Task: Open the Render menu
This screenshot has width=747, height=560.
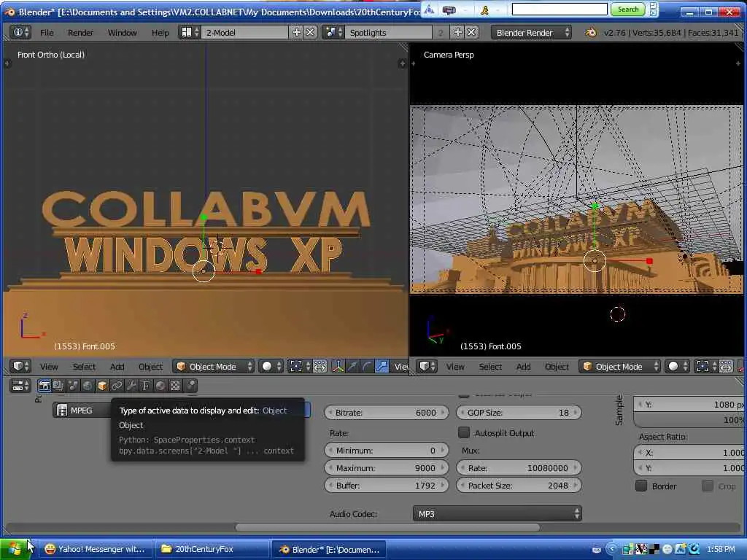Action: 80,32
